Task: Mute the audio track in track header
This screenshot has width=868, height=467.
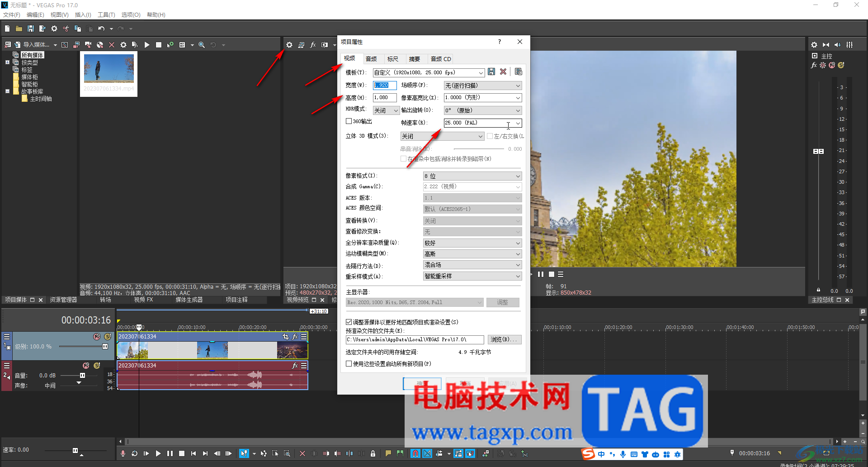Action: click(x=86, y=366)
